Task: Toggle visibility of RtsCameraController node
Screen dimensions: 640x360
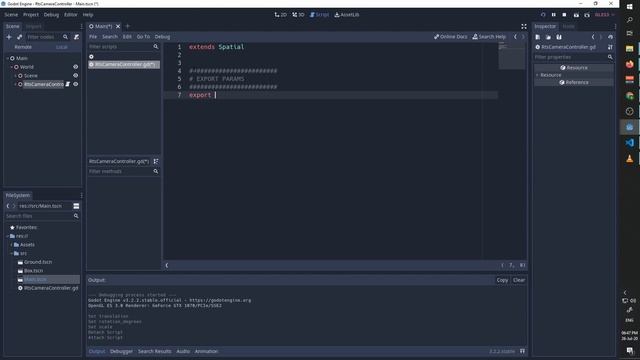Action: [76, 84]
